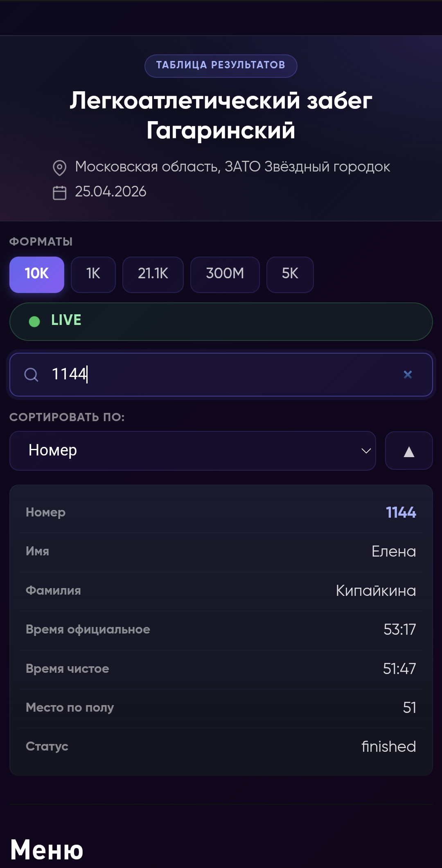Toggle ascending sort order with the triangle button

point(409,451)
